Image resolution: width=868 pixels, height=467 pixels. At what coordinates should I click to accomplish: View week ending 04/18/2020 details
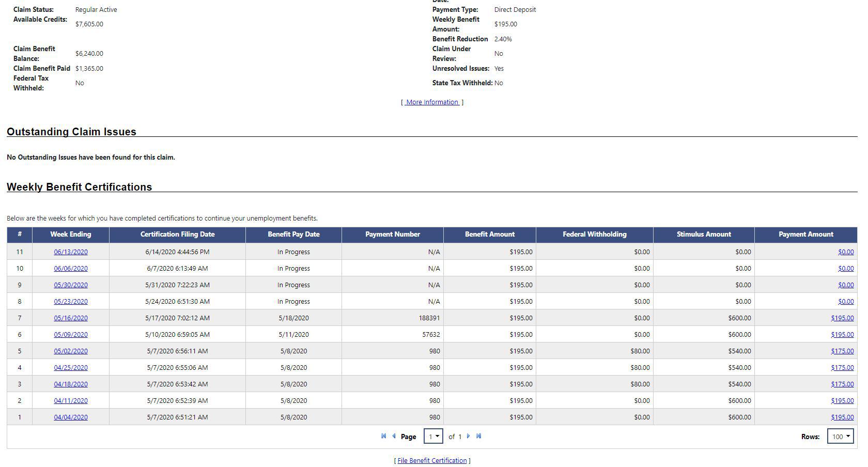(71, 384)
